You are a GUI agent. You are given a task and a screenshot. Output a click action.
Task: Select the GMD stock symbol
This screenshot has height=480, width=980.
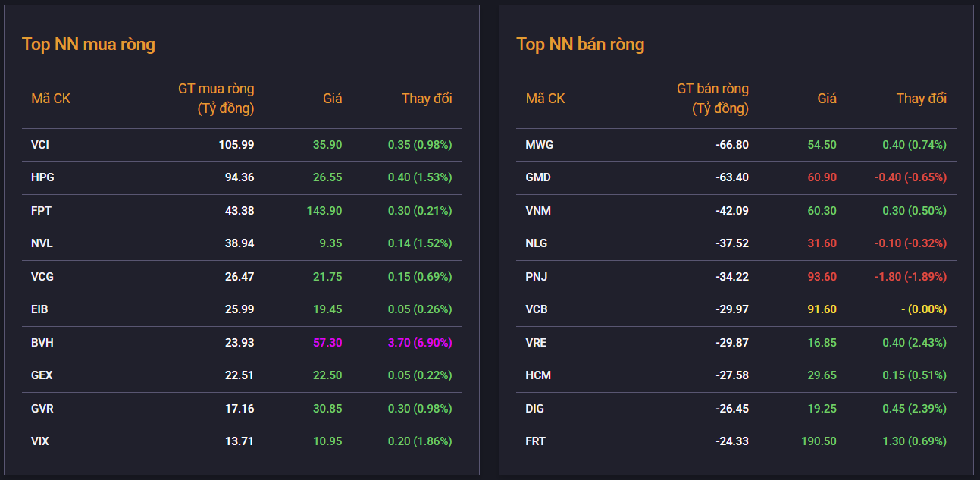point(538,177)
